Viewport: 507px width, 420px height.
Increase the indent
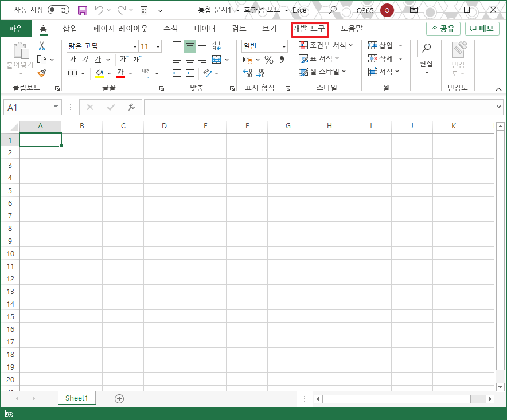point(190,73)
